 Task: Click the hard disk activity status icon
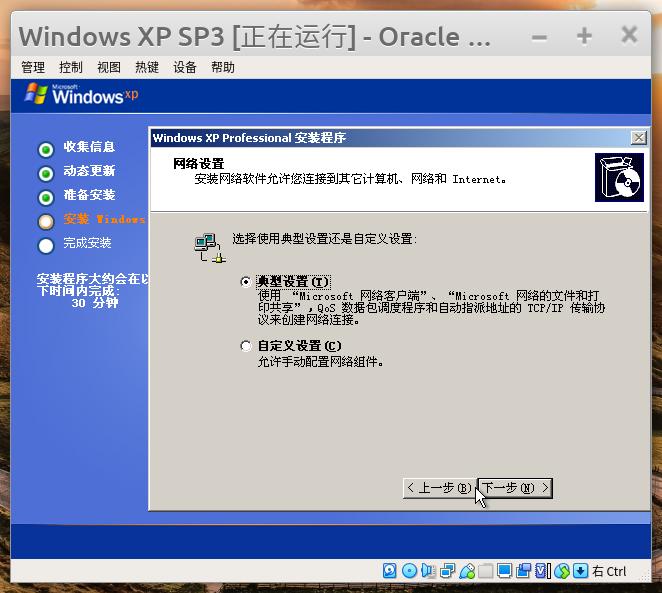[389, 571]
